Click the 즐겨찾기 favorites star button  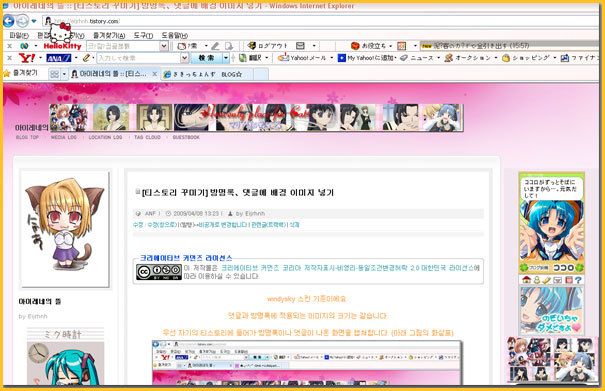pos(20,73)
